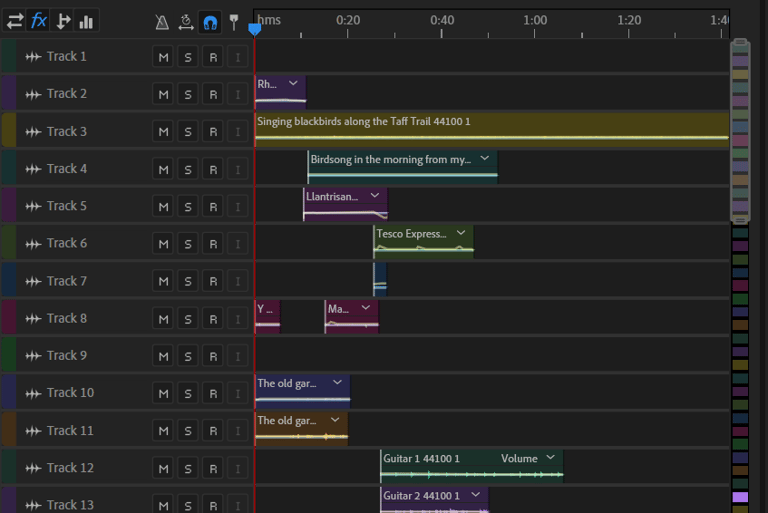This screenshot has width=768, height=513.
Task: Select the Singing blackbirds Taff Trail clip
Action: point(492,130)
